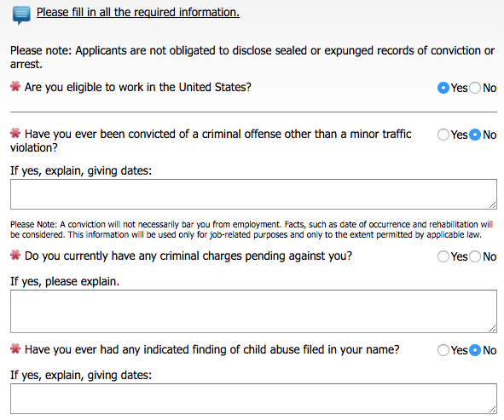Open the 'Please fill in all the required information' link

pos(138,12)
